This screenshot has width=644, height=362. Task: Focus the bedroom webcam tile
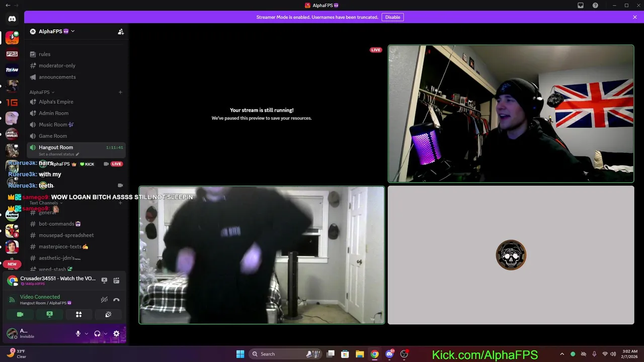262,255
